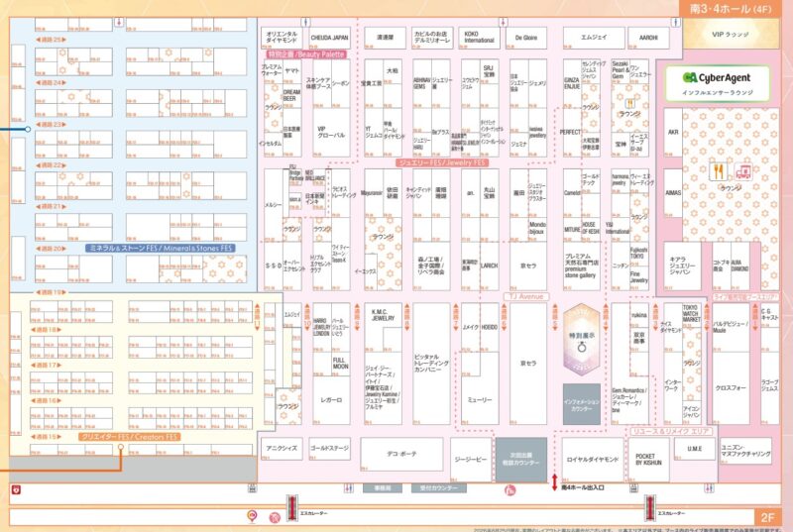The width and height of the screenshot is (793, 532).
Task: Click the escalator icon beside the first エスカレーター label
Action: 291,508
